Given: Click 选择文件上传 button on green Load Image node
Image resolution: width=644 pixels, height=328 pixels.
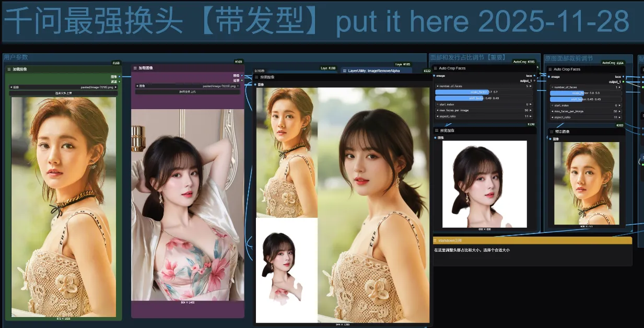Looking at the screenshot, I should pyautogui.click(x=63, y=93).
